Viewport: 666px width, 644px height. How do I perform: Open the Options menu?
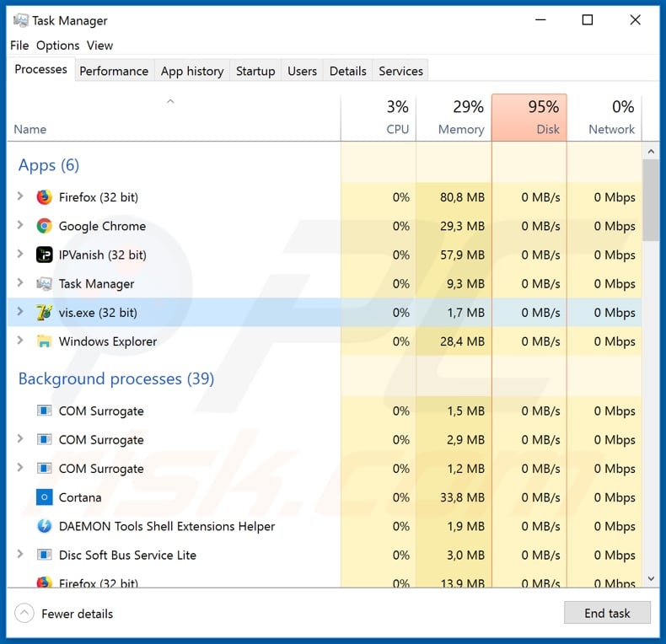(58, 46)
